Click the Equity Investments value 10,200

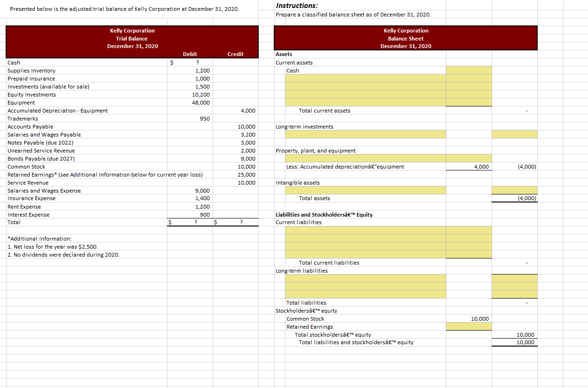(198, 94)
